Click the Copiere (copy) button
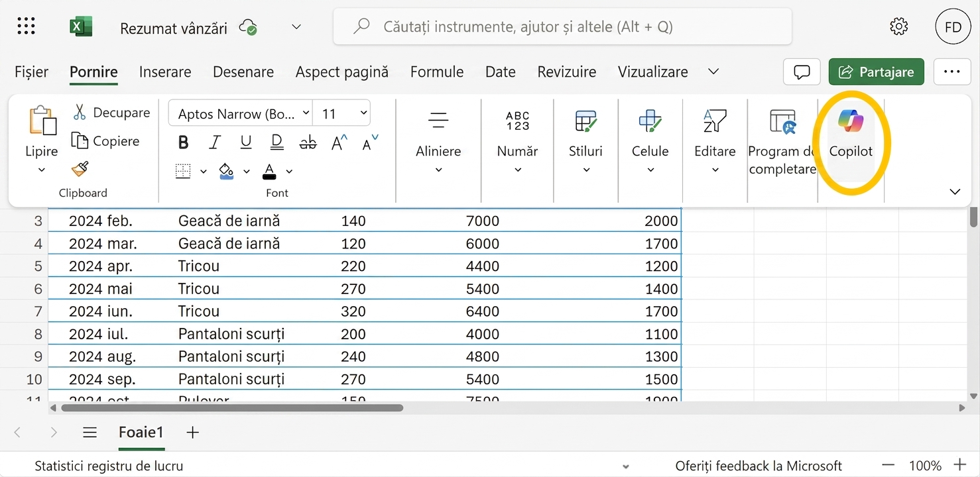 [105, 141]
